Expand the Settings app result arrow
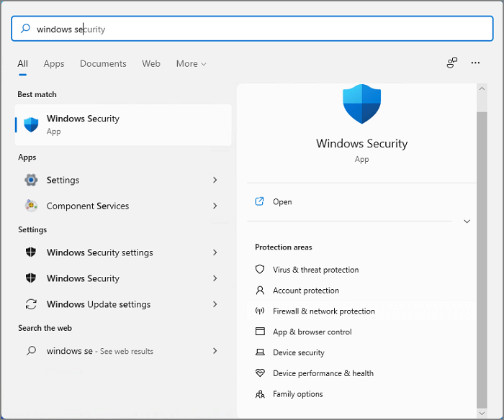 [x=215, y=180]
